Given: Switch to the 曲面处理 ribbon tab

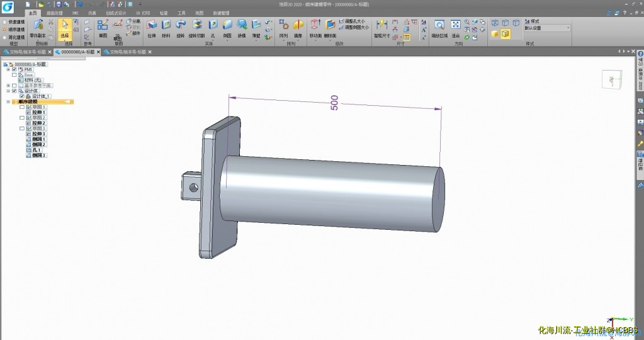Looking at the screenshot, I should tap(55, 13).
